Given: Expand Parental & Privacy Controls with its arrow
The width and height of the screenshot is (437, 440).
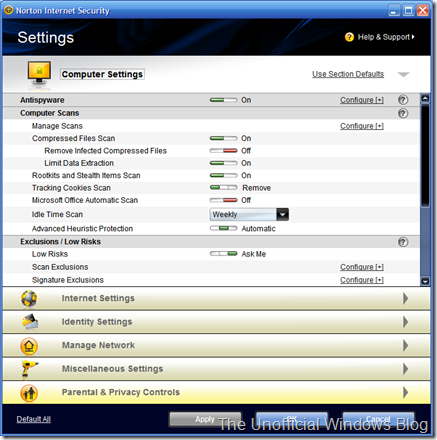Looking at the screenshot, I should (x=405, y=393).
